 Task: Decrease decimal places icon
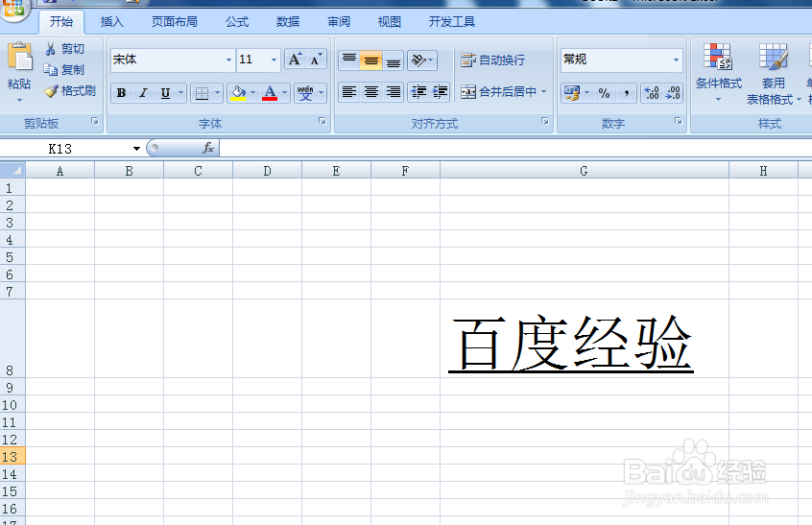tap(673, 93)
